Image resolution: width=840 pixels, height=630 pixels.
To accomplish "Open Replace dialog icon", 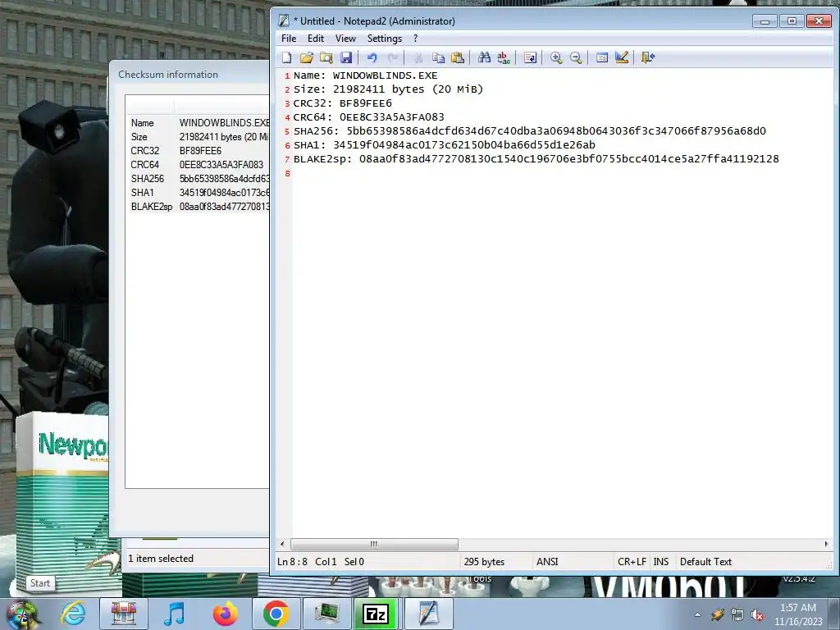I will point(504,58).
